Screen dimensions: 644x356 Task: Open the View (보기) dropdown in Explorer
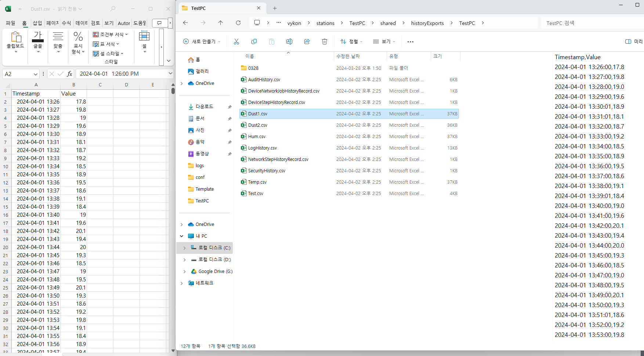click(384, 42)
